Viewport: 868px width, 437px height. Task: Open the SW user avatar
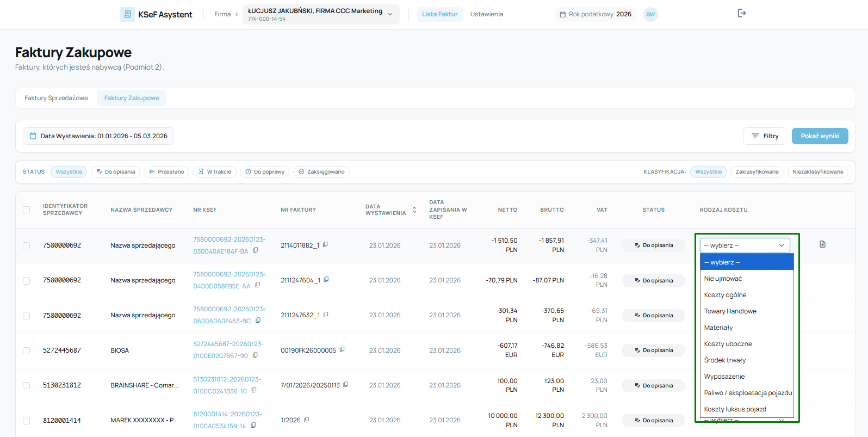650,14
